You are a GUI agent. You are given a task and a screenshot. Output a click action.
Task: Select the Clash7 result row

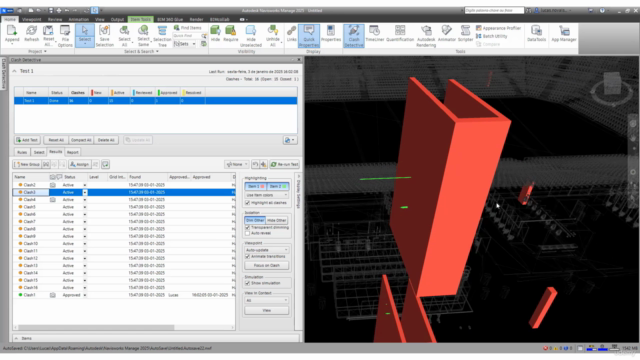pyautogui.click(x=124, y=222)
